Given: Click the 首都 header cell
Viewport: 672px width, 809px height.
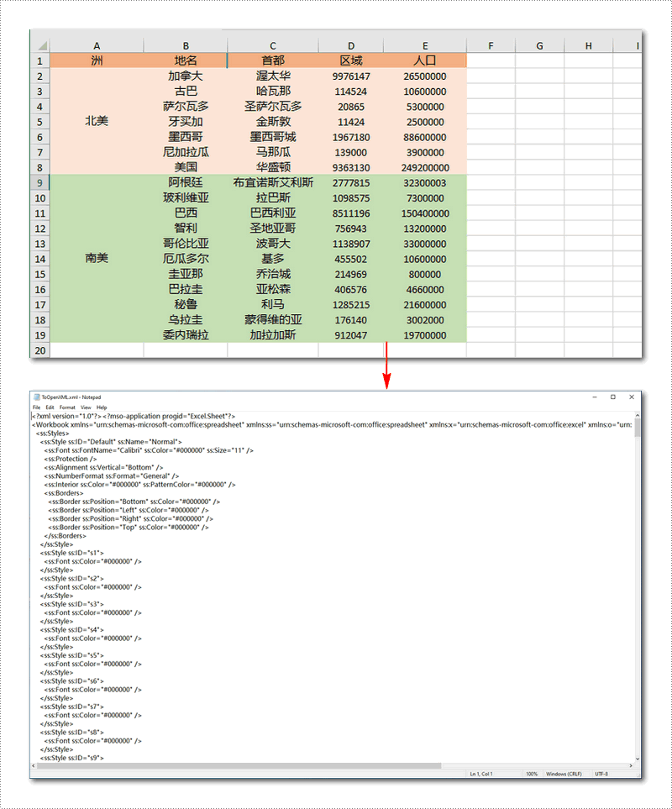Looking at the screenshot, I should click(273, 60).
